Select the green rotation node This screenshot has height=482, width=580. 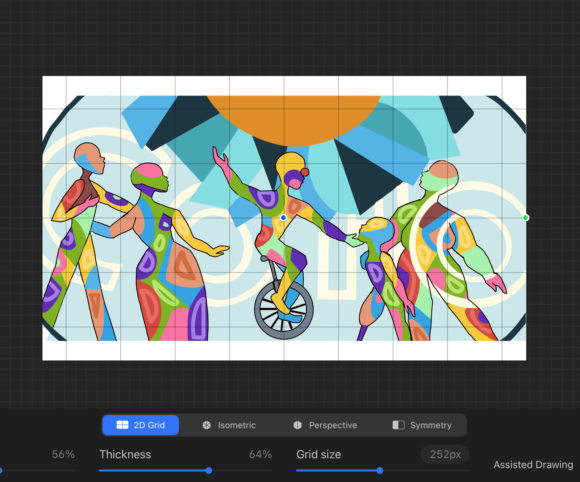pyautogui.click(x=525, y=218)
